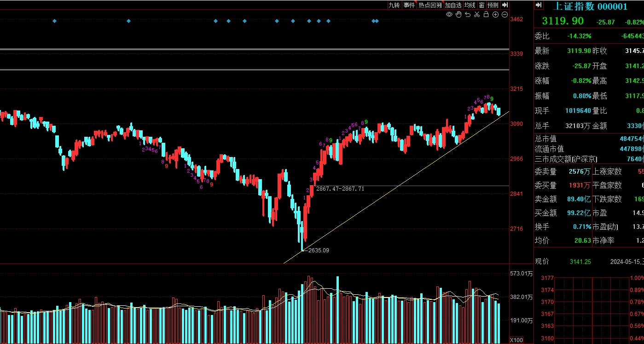Click the 换手 value 0.71%
Image resolution: width=644 pixels, height=344 pixels.
582,227
